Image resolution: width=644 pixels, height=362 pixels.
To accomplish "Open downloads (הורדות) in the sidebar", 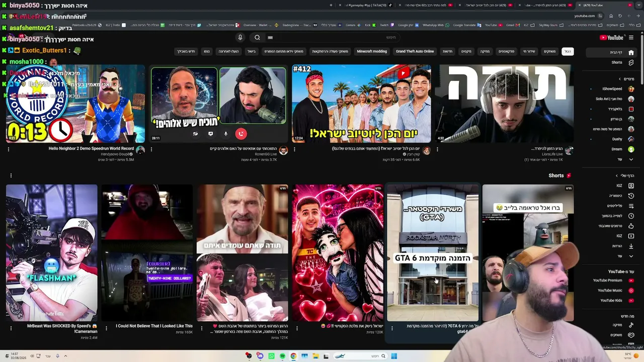I will 612,246.
